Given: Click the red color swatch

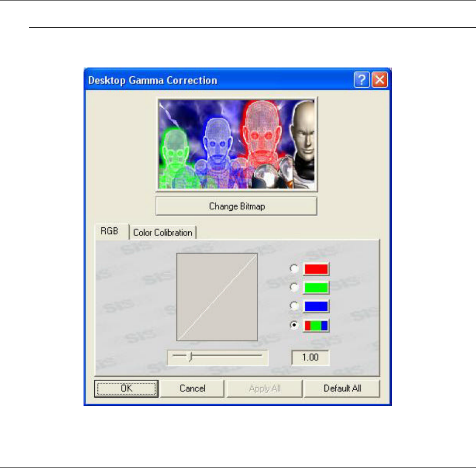Looking at the screenshot, I should click(316, 269).
